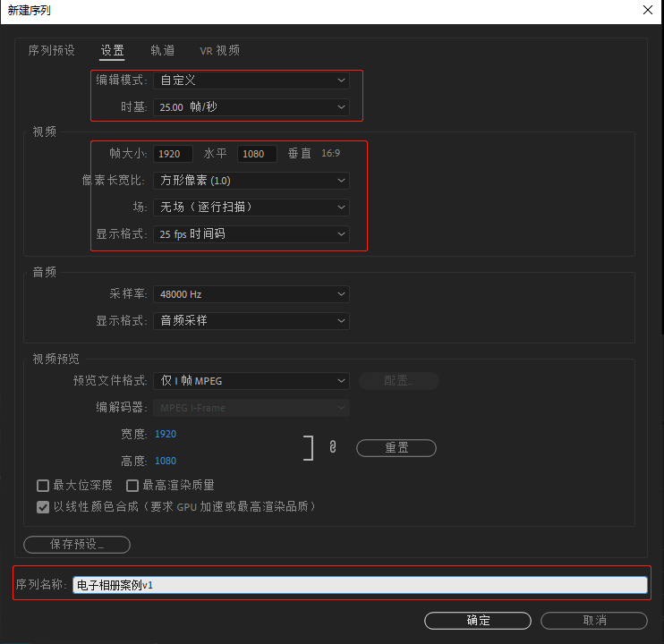Expand the 时基 25.00 帧/秒 dropdown
The width and height of the screenshot is (664, 644).
(x=251, y=107)
